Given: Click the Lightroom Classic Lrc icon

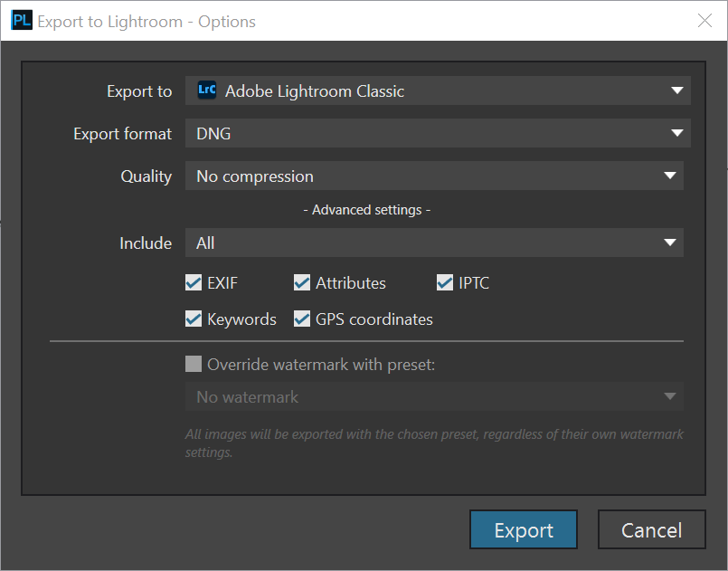Looking at the screenshot, I should click(x=207, y=90).
